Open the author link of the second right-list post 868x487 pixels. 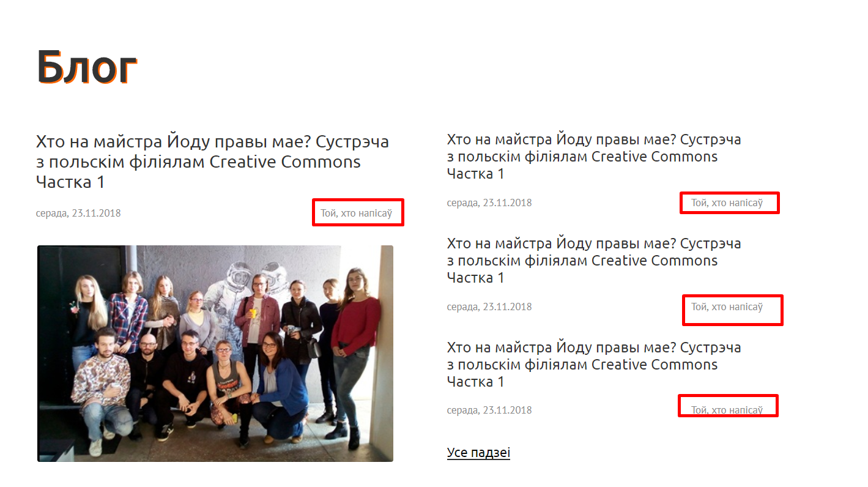[x=727, y=307]
